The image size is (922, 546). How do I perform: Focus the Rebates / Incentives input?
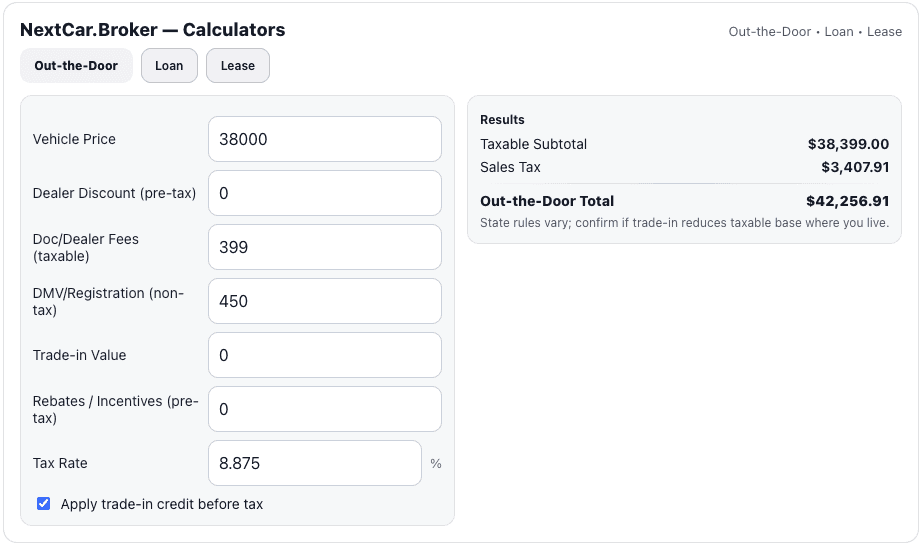click(324, 409)
